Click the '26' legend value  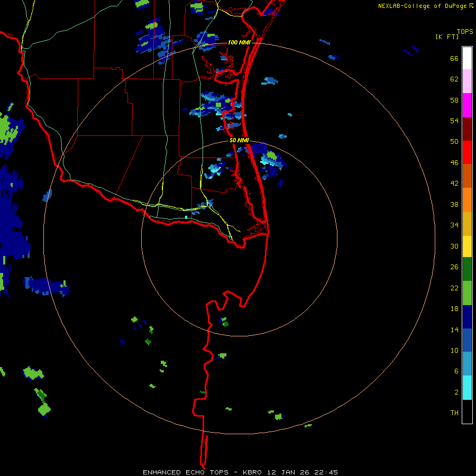[454, 267]
